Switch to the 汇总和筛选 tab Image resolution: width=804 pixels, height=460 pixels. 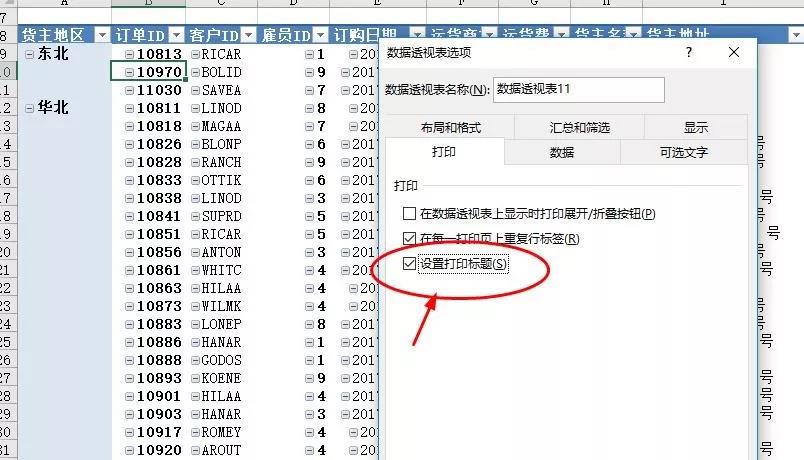pos(579,127)
